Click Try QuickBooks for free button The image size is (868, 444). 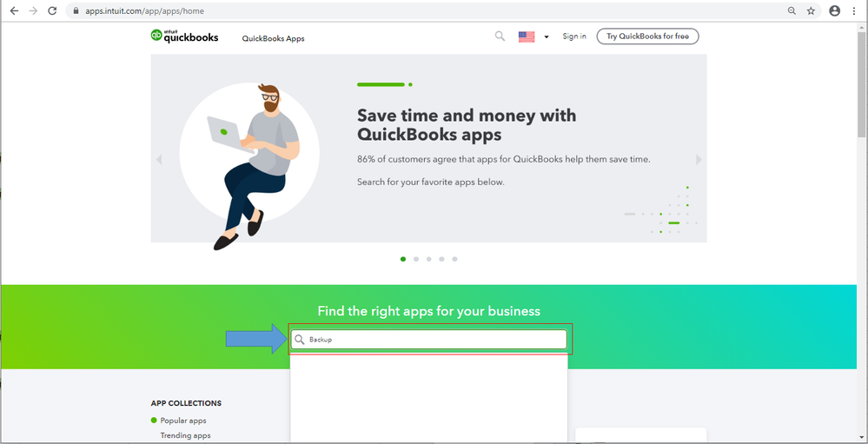647,36
